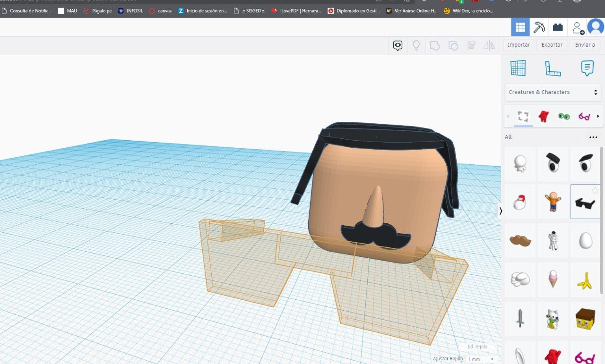Open the iLovePDF bookmark
605x364 pixels.
[x=296, y=10]
